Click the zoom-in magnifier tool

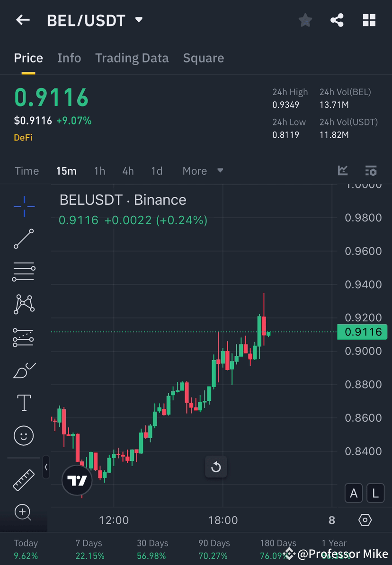(24, 512)
